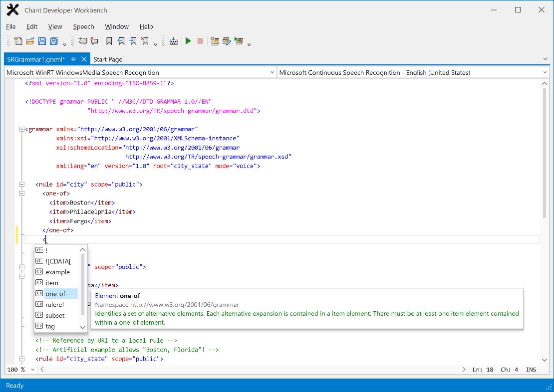
Task: Click the compile/load grammar icon
Action: click(174, 41)
